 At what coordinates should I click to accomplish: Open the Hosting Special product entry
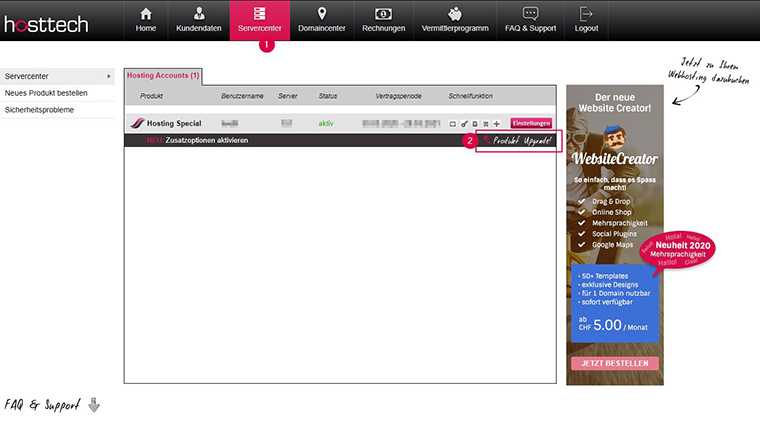tap(174, 123)
